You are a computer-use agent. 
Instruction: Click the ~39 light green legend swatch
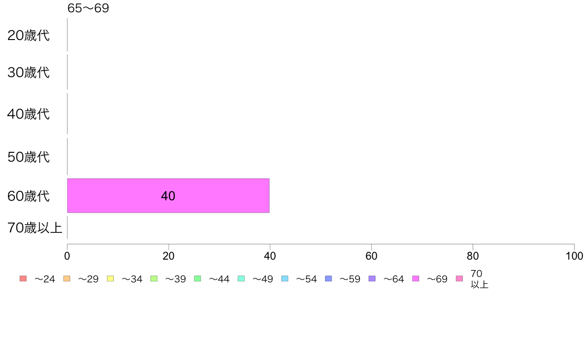[154, 278]
